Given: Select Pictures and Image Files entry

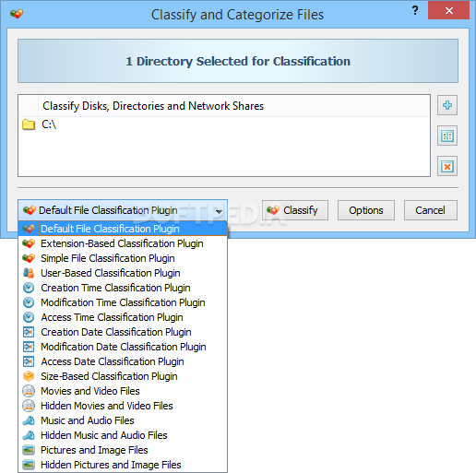Looking at the screenshot, I should (123, 450).
